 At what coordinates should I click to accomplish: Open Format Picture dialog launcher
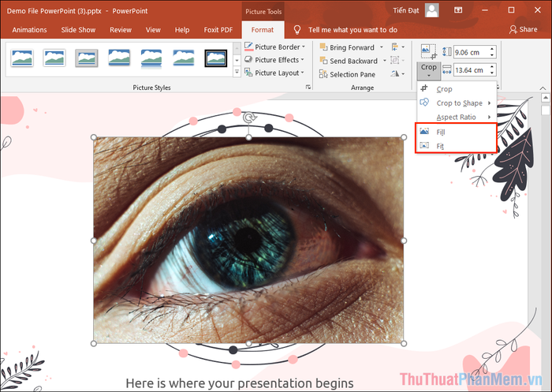click(308, 87)
